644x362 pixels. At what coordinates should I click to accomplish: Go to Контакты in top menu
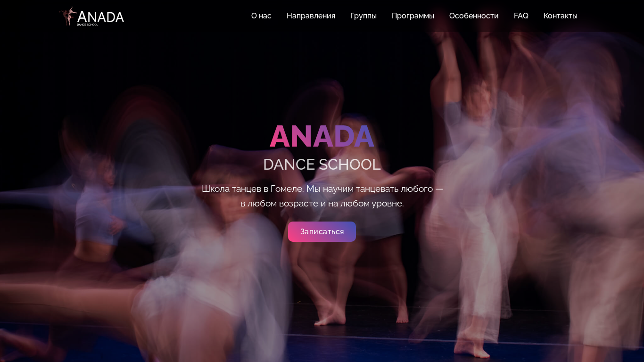pyautogui.click(x=561, y=16)
